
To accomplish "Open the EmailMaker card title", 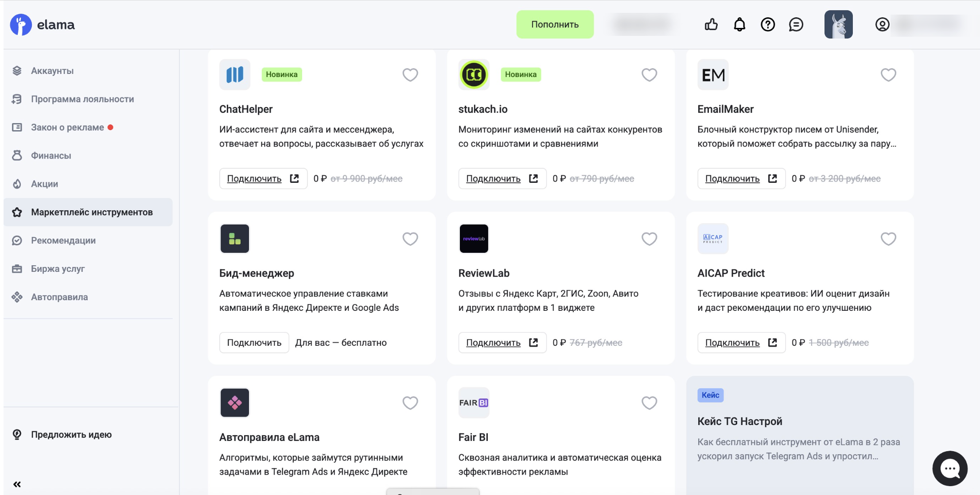I will point(725,109).
